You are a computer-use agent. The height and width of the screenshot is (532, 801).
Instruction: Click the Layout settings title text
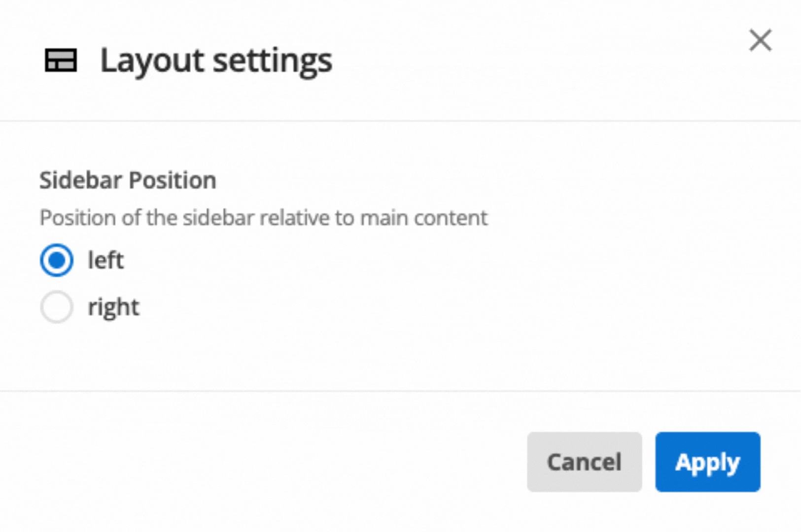216,60
